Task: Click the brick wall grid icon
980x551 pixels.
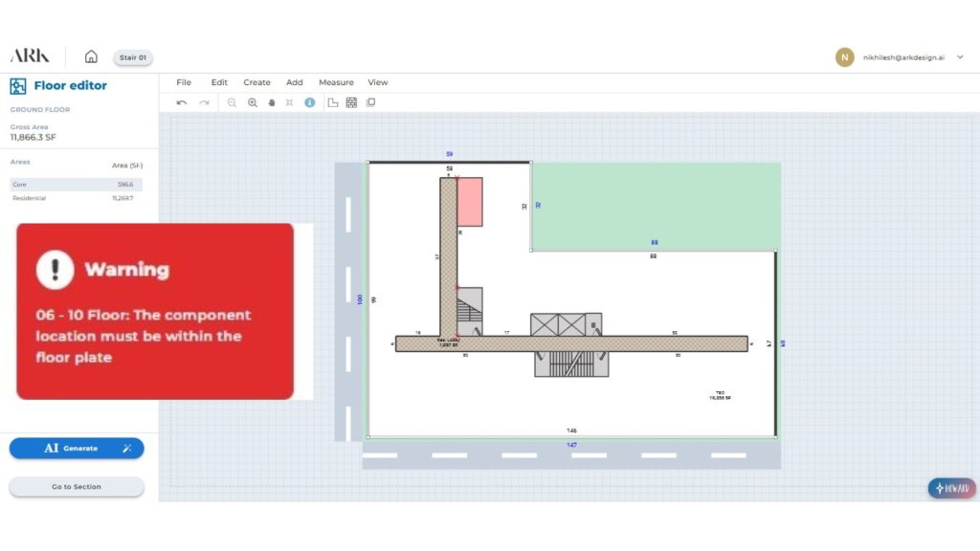Action: (351, 102)
